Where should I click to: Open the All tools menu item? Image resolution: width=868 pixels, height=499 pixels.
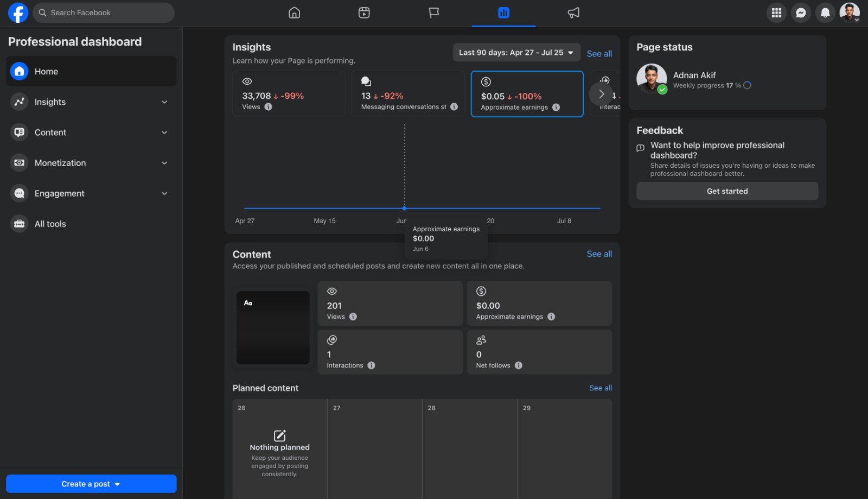pyautogui.click(x=91, y=224)
